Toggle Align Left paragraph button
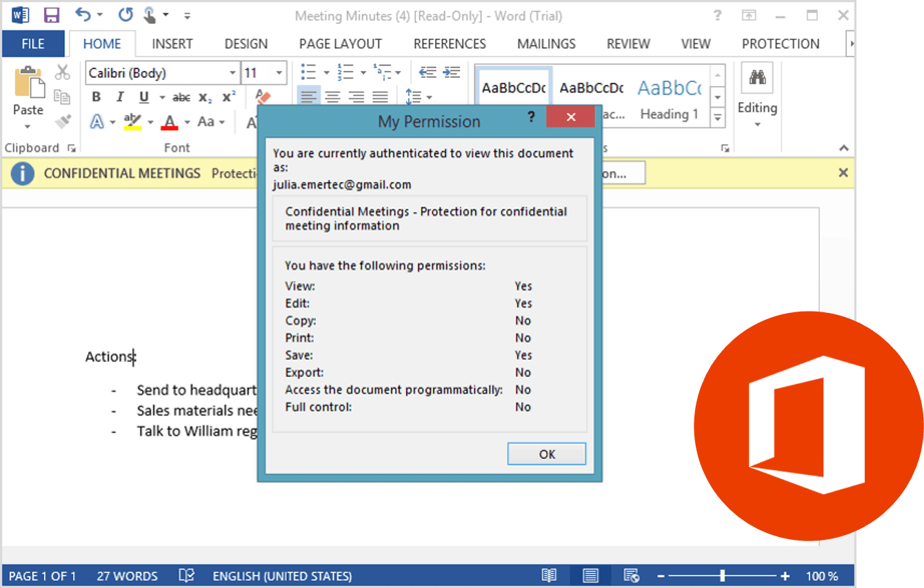924x588 pixels. point(309,97)
